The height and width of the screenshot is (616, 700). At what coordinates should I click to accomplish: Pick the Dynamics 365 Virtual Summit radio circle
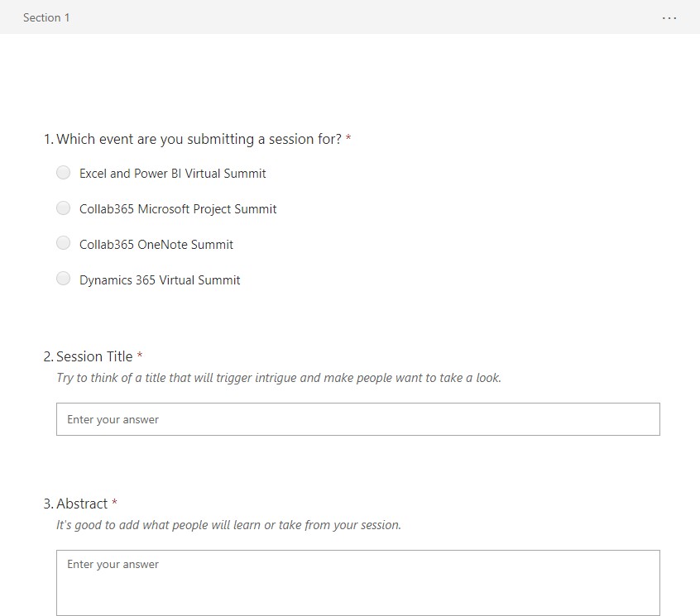tap(64, 279)
